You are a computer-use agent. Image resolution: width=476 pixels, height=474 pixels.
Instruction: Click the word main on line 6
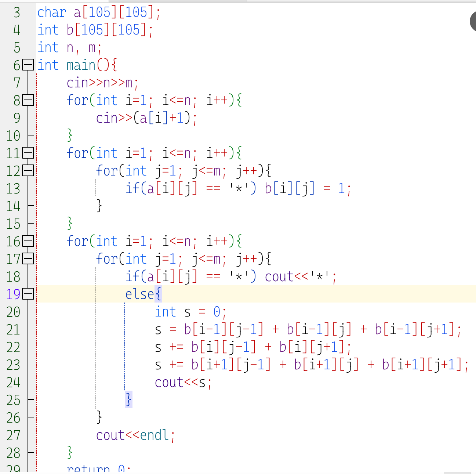click(x=81, y=65)
